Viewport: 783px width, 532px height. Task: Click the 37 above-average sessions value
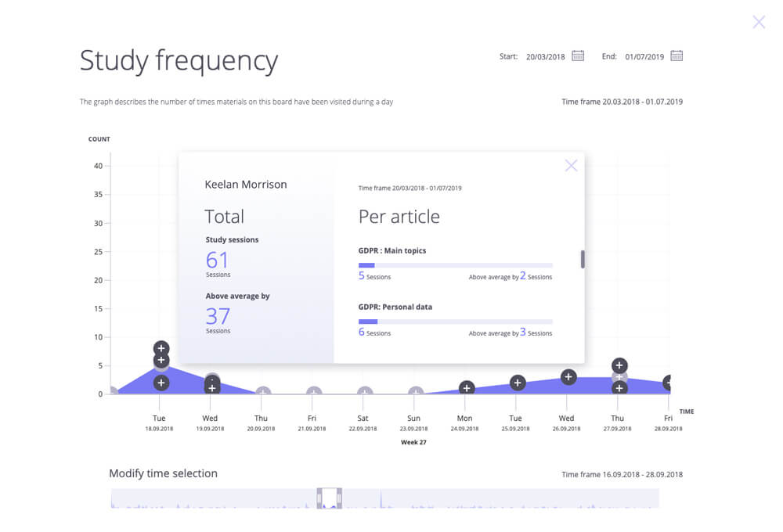pyautogui.click(x=218, y=316)
